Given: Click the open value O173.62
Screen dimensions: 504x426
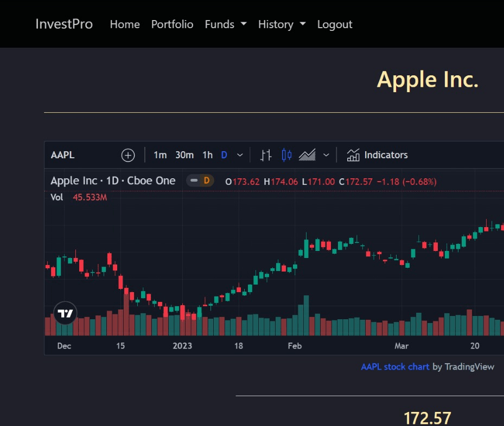Looking at the screenshot, I should pyautogui.click(x=243, y=182).
